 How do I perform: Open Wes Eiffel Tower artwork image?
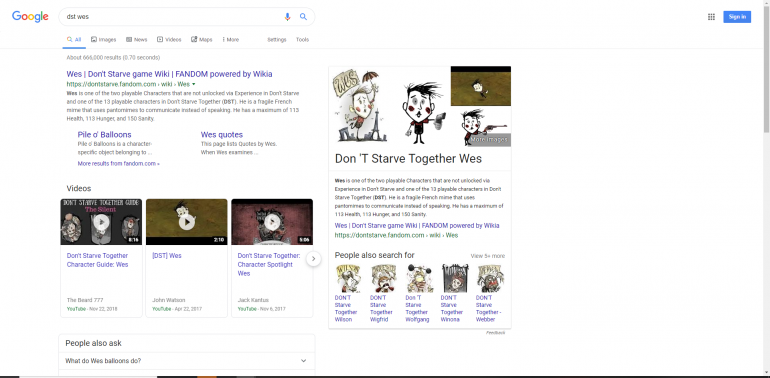click(x=360, y=106)
